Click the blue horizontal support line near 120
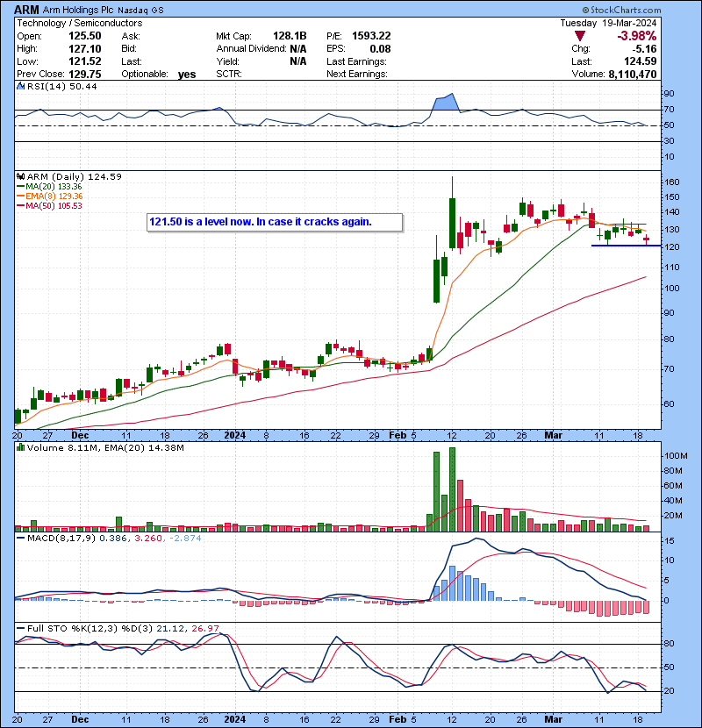The image size is (702, 728). tap(626, 246)
